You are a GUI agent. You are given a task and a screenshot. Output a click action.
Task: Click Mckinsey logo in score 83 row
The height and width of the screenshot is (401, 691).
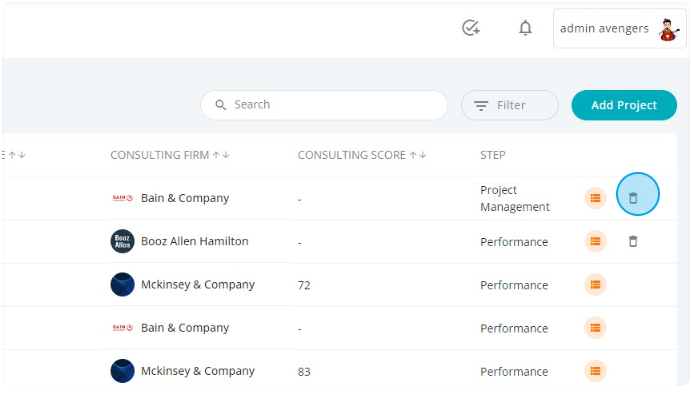123,371
